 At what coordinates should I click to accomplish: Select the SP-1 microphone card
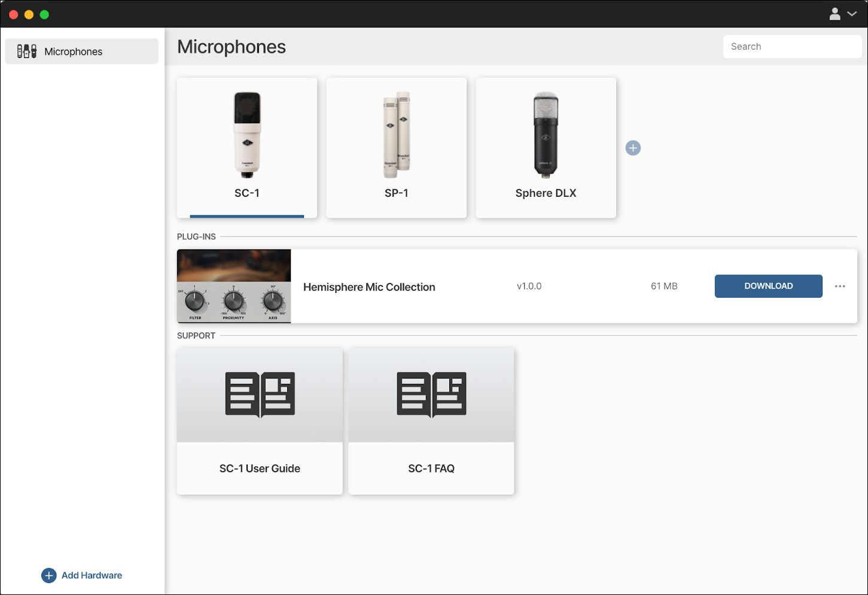point(396,148)
